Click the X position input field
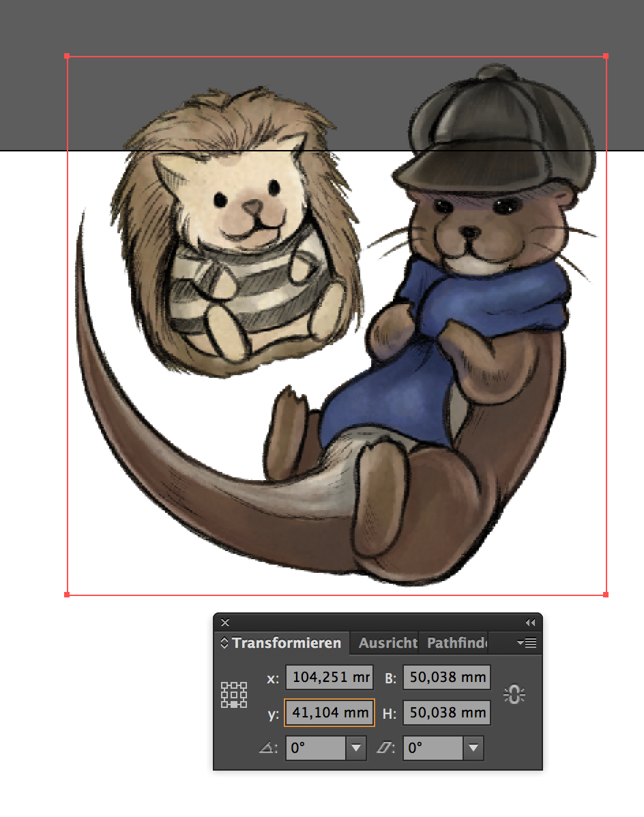644x817 pixels. tap(330, 677)
